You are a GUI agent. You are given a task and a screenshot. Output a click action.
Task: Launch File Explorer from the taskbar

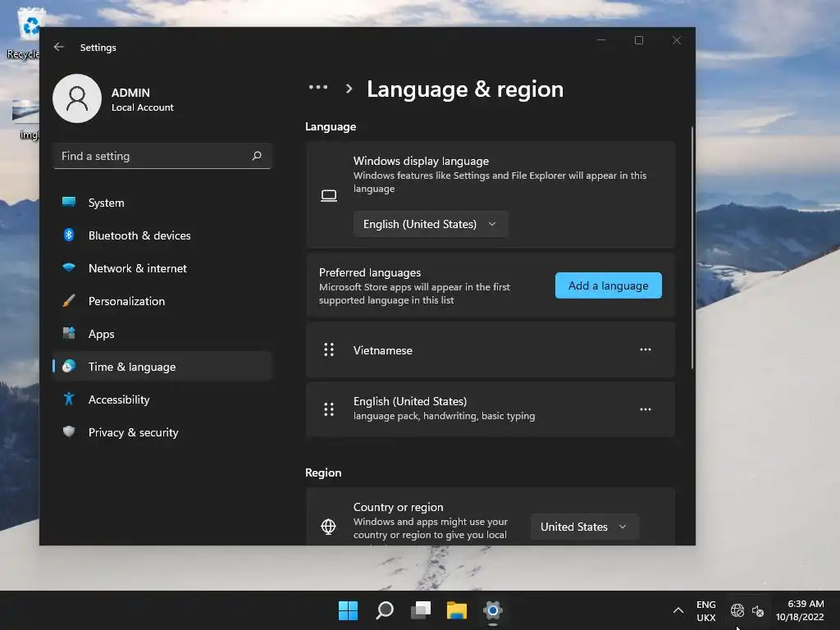(457, 610)
